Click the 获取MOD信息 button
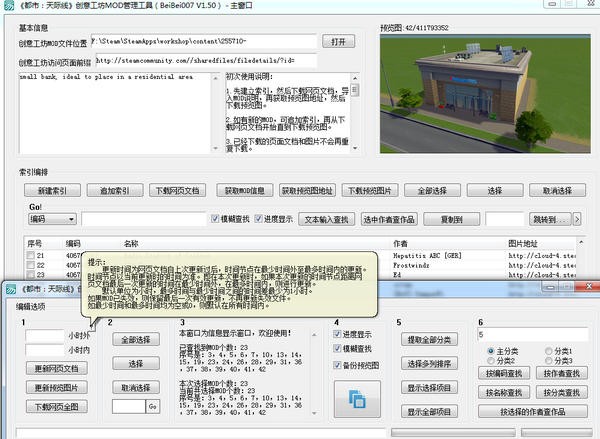Screen dimensions: 600x439 [x=245, y=191]
